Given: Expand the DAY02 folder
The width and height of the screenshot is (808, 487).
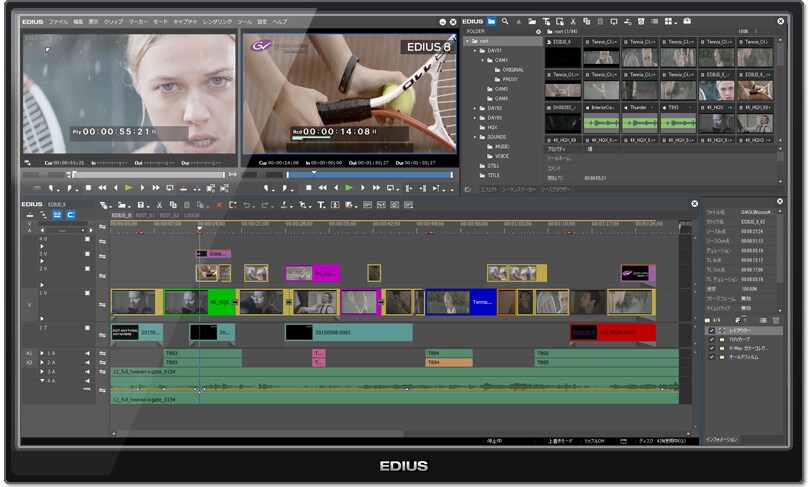Looking at the screenshot, I should [475, 108].
